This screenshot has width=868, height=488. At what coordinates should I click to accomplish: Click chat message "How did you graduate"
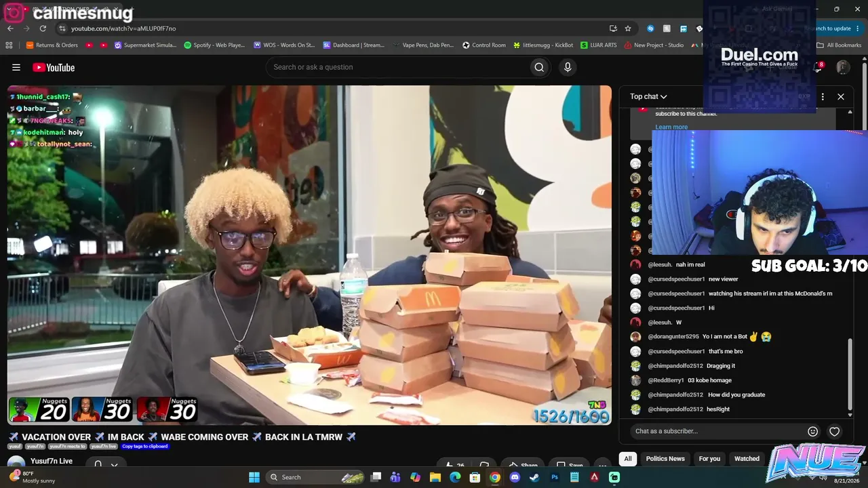736,394
